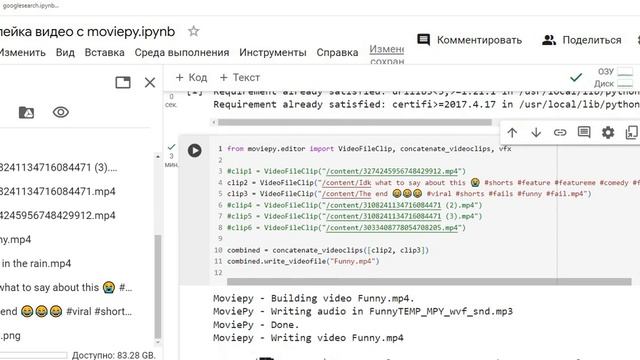Open files panel in new window icon
640x360 pixels.
[123, 82]
